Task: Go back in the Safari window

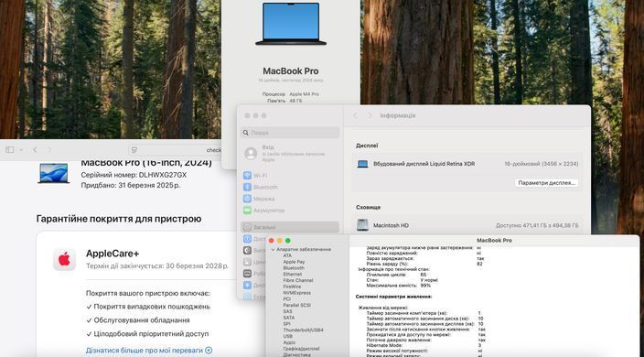Action: pos(35,150)
